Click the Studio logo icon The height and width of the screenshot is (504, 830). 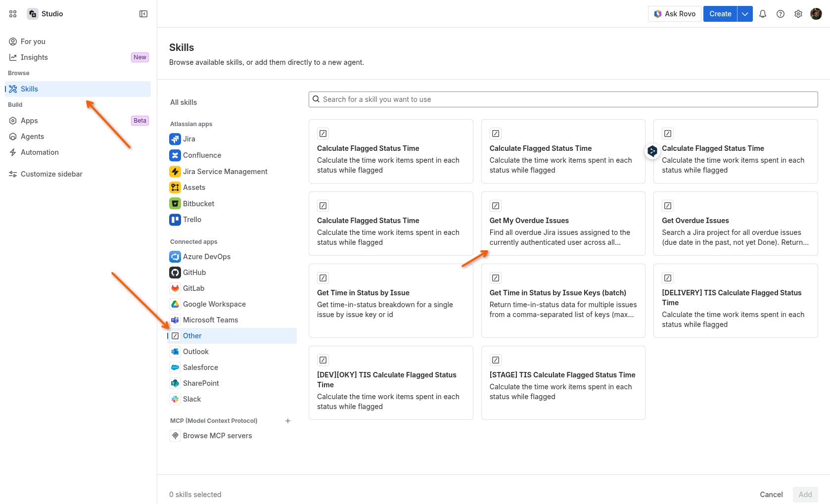tap(33, 14)
